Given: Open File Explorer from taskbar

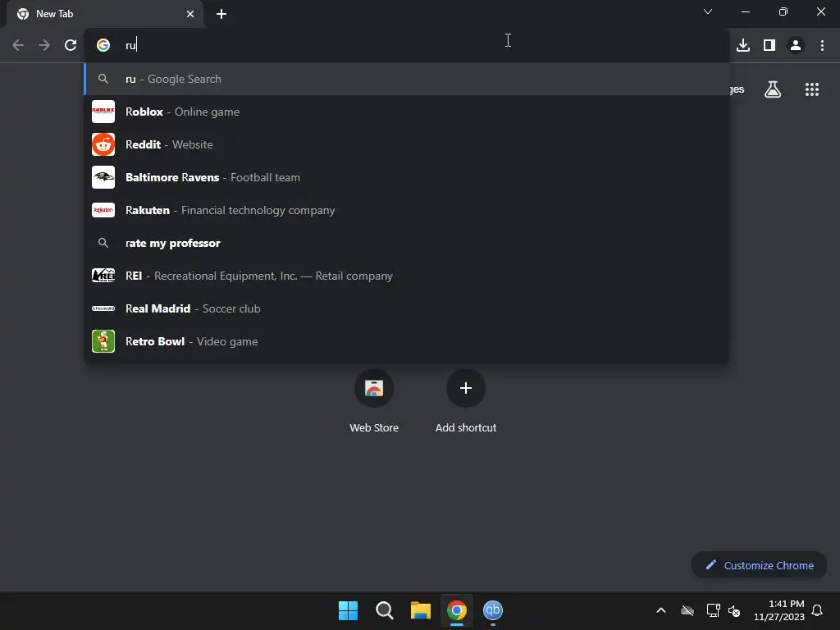Looking at the screenshot, I should click(x=421, y=610).
